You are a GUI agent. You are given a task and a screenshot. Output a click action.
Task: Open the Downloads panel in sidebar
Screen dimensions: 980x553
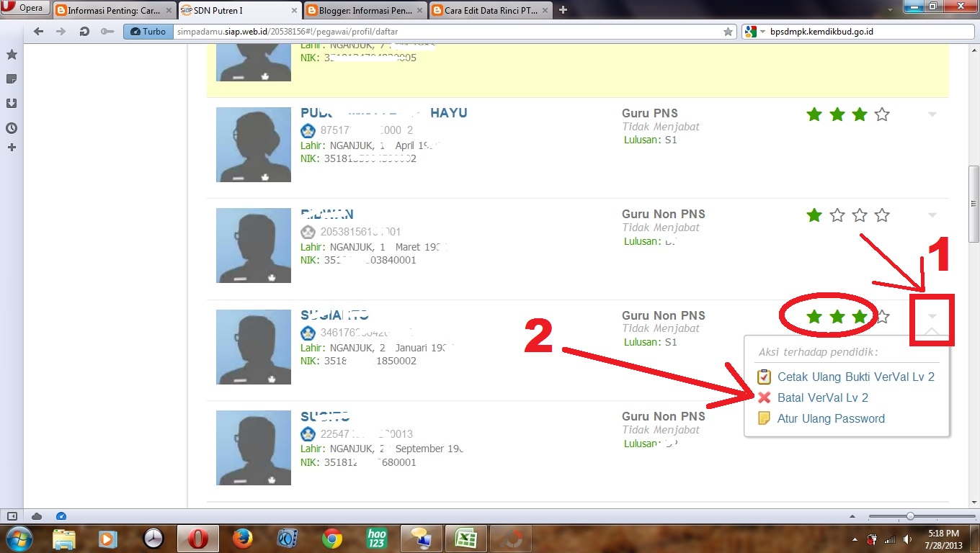pos(12,103)
